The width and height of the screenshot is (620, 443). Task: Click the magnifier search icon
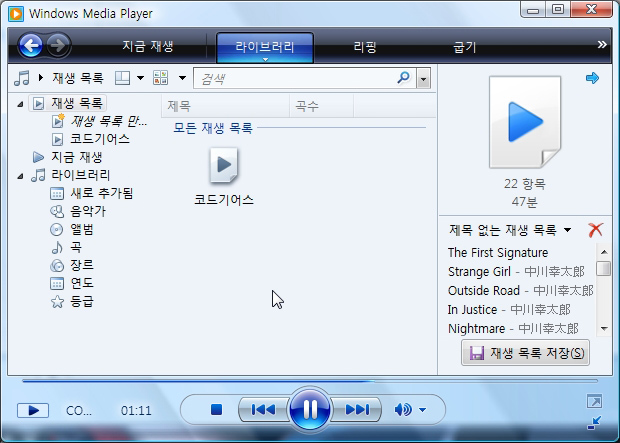tap(403, 78)
